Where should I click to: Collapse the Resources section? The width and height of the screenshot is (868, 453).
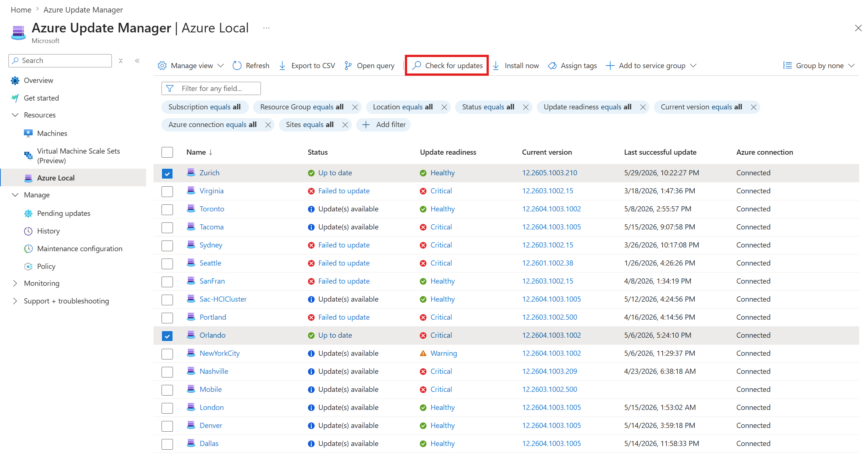(15, 115)
